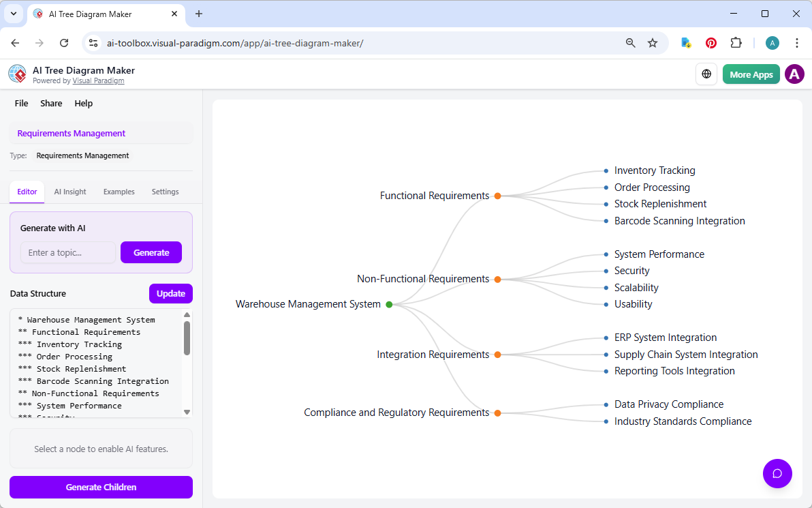Screen dimensions: 812x508
Task: Click the AI Tree Diagram Maker logo
Action: [17, 74]
